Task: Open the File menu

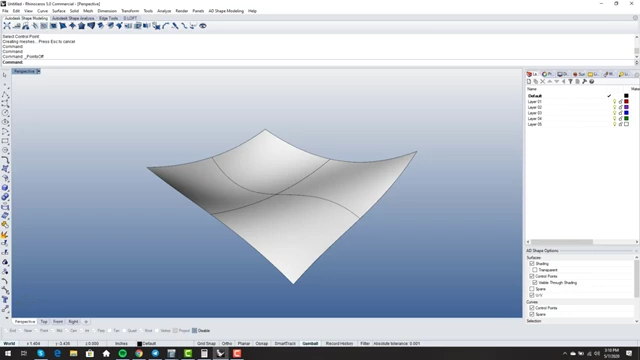Action: [x=5, y=11]
